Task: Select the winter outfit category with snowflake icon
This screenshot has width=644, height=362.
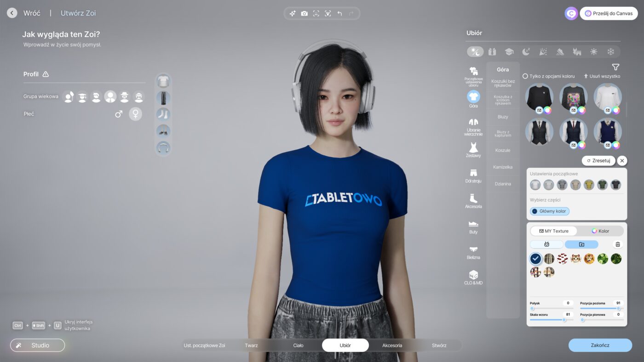Action: point(611,51)
